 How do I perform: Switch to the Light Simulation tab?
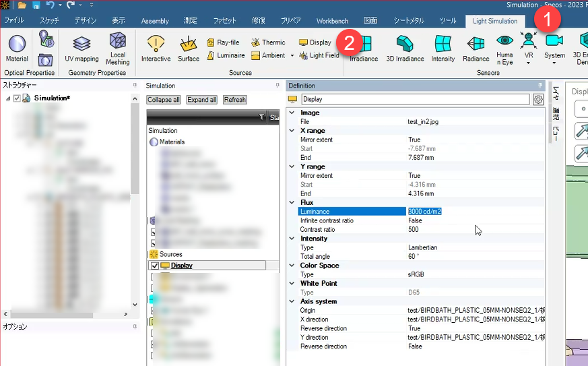tap(495, 21)
